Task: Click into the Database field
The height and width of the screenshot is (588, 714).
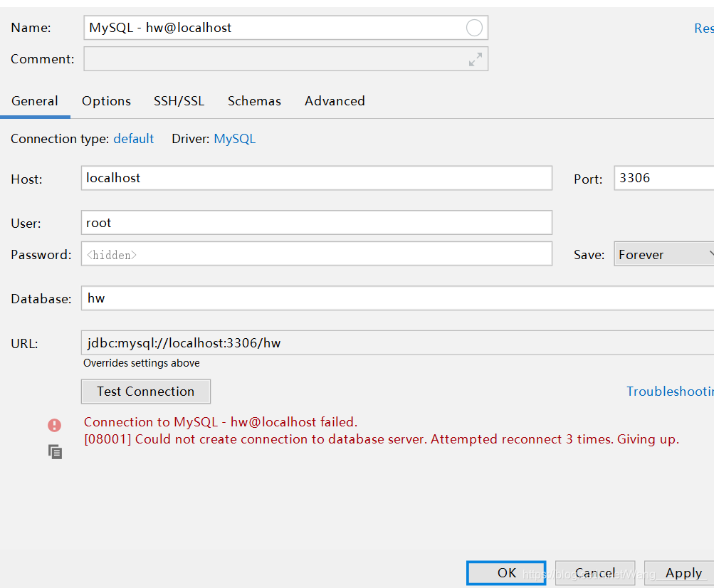Action: tap(397, 298)
